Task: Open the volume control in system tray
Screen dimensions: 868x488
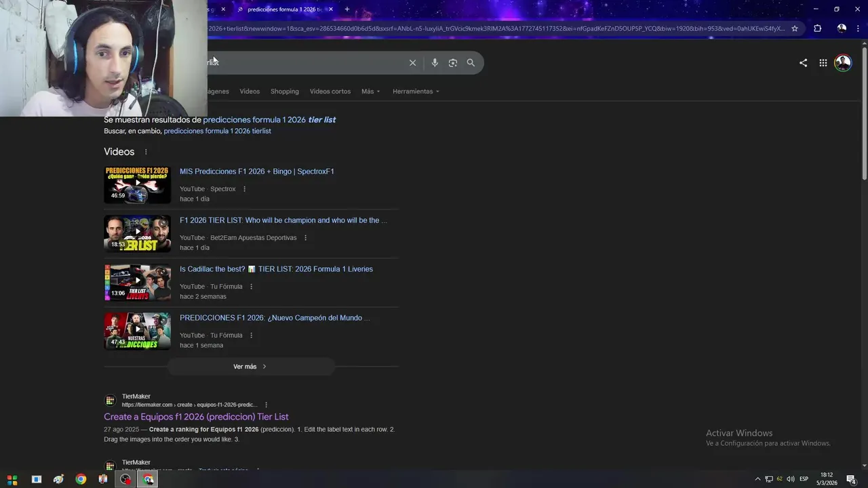Action: pos(791,479)
